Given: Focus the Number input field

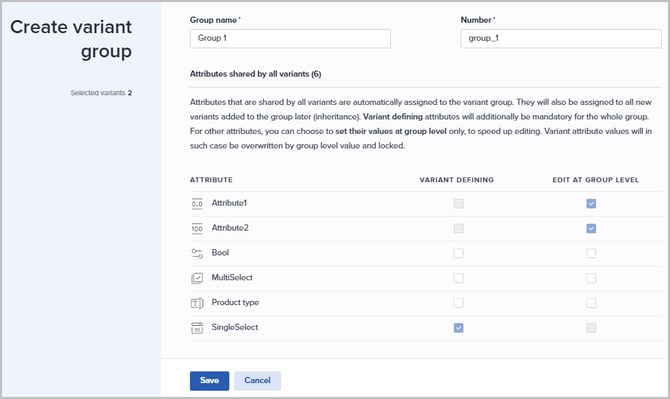Looking at the screenshot, I should click(561, 38).
